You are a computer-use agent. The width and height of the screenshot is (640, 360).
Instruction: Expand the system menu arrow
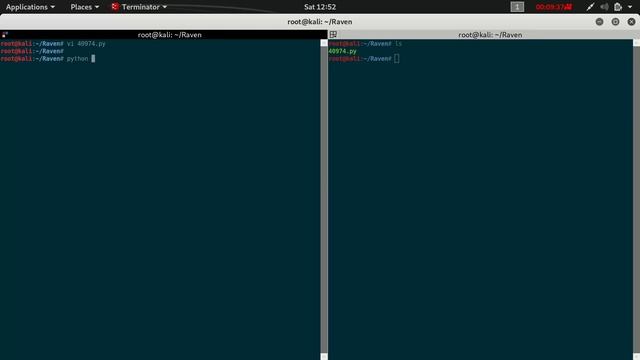630,7
